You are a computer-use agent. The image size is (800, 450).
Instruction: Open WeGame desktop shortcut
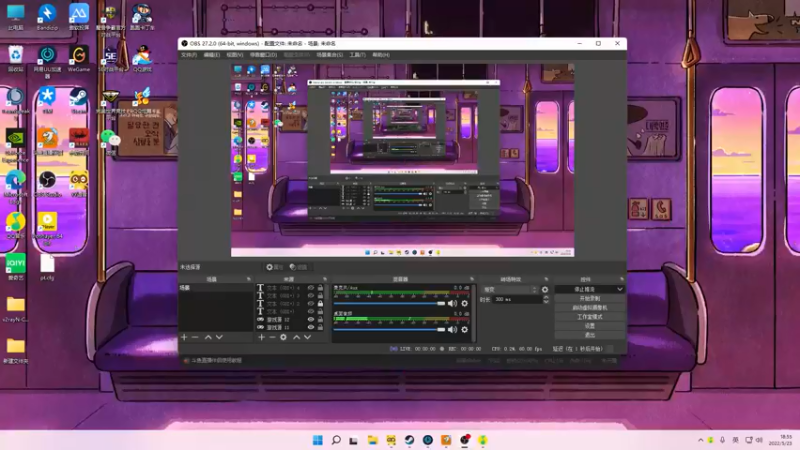coord(79,59)
